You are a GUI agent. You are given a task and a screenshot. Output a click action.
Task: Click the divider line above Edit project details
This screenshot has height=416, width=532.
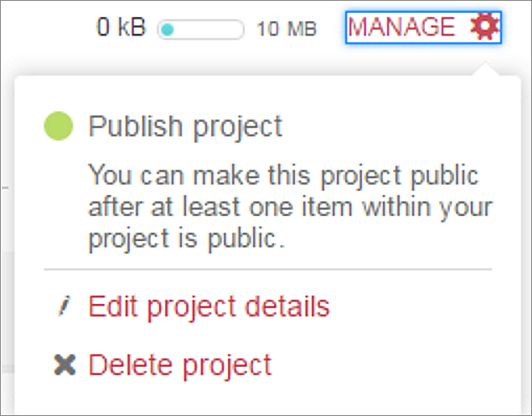267,269
